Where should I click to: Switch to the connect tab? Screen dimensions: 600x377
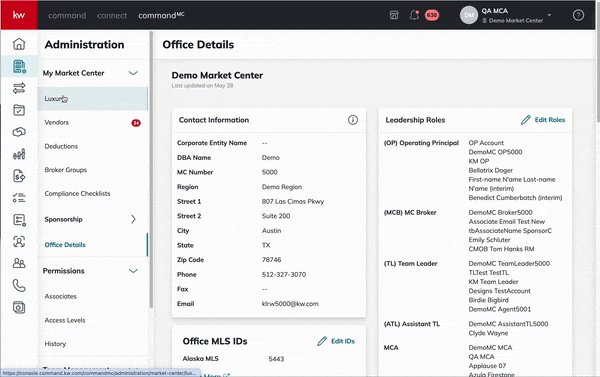[x=112, y=15]
